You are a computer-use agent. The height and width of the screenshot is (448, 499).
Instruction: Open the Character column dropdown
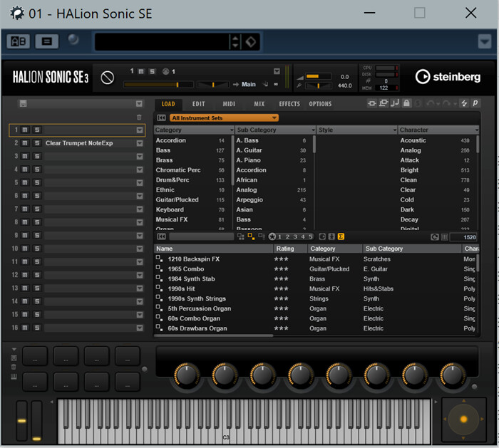476,130
